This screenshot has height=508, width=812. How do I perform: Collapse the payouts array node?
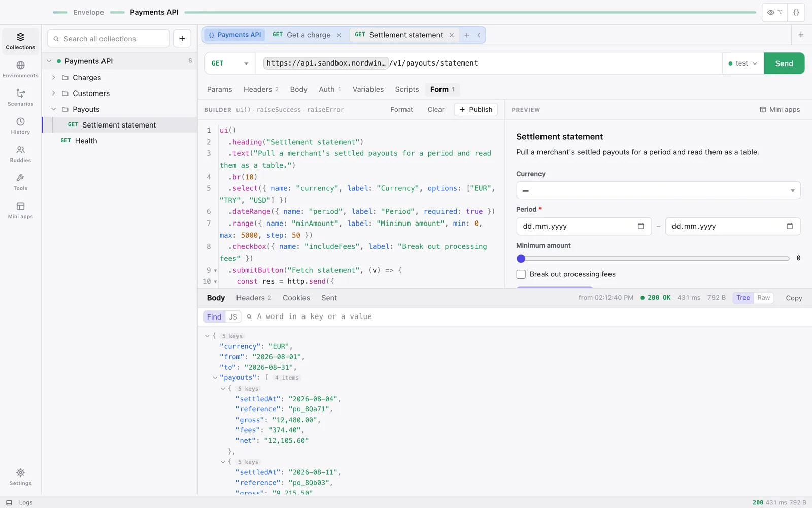215,378
